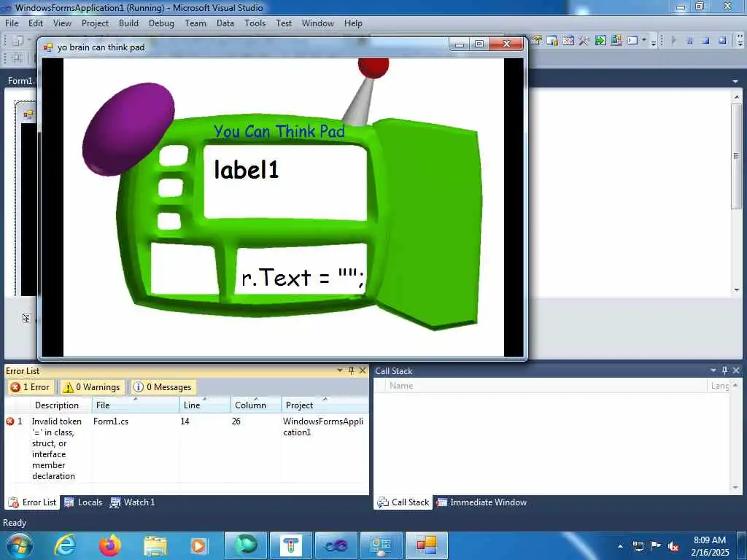The width and height of the screenshot is (747, 560).
Task: Pin the Error List panel
Action: tap(351, 370)
